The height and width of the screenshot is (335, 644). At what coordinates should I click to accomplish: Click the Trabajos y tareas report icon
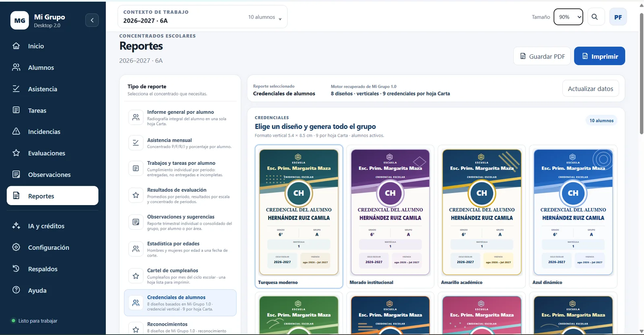[x=136, y=169]
